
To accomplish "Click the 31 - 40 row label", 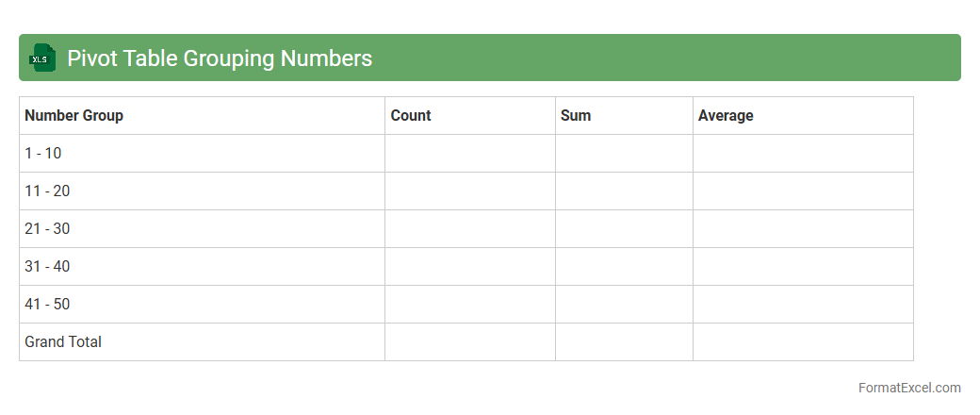I will point(47,266).
